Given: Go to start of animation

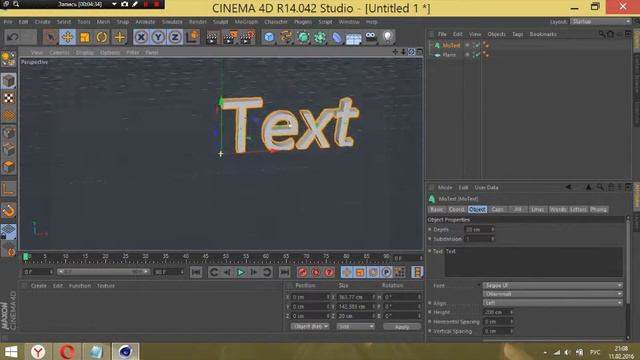Looking at the screenshot, I should point(196,272).
